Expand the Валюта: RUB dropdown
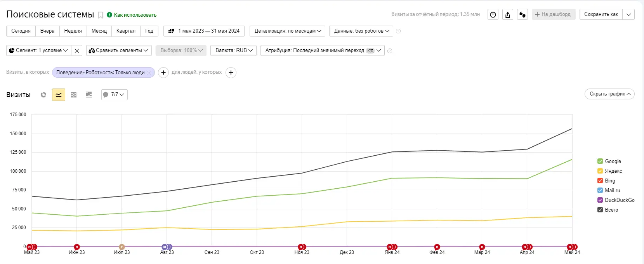 pos(234,50)
